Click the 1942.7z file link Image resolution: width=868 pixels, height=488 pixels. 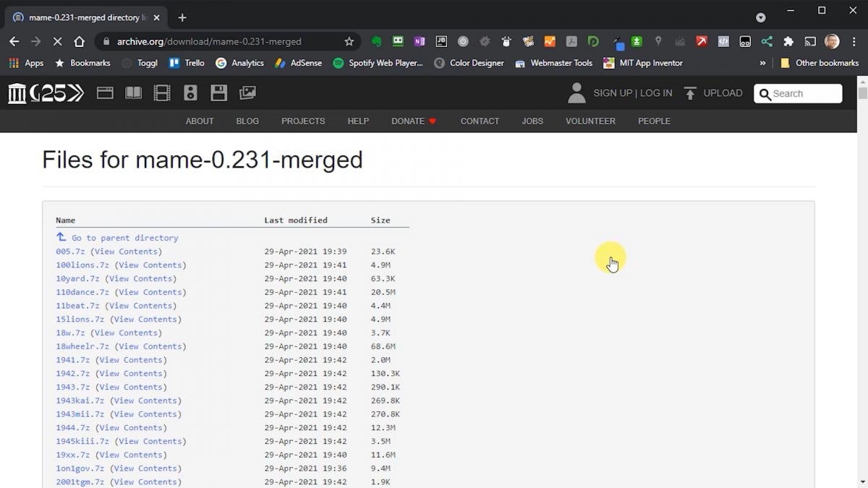point(72,374)
